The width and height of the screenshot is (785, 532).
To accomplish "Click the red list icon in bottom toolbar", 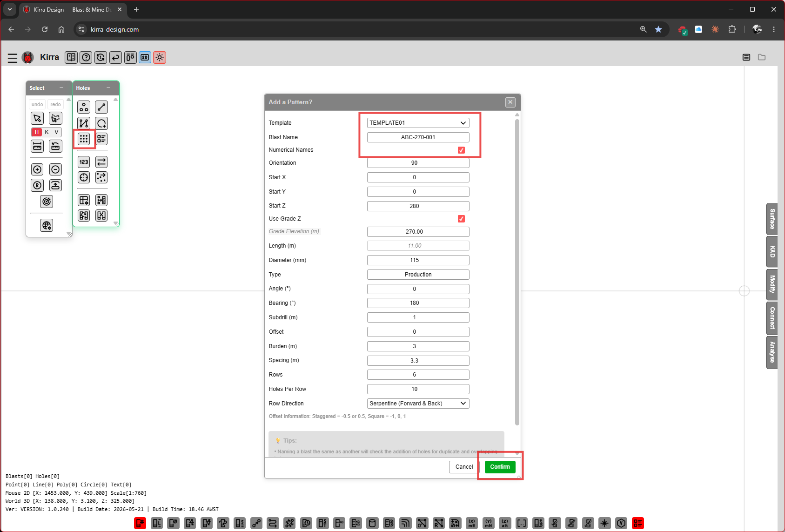I will click(x=638, y=523).
